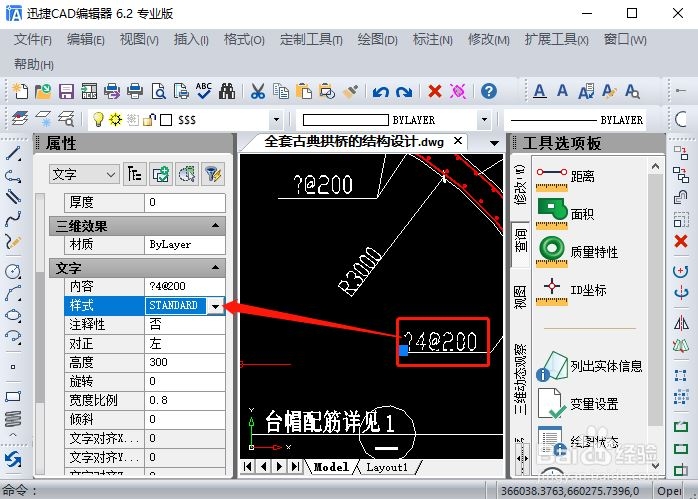This screenshot has height=499, width=698.
Task: Select the 视图 vertical palette tab
Action: pos(520,297)
